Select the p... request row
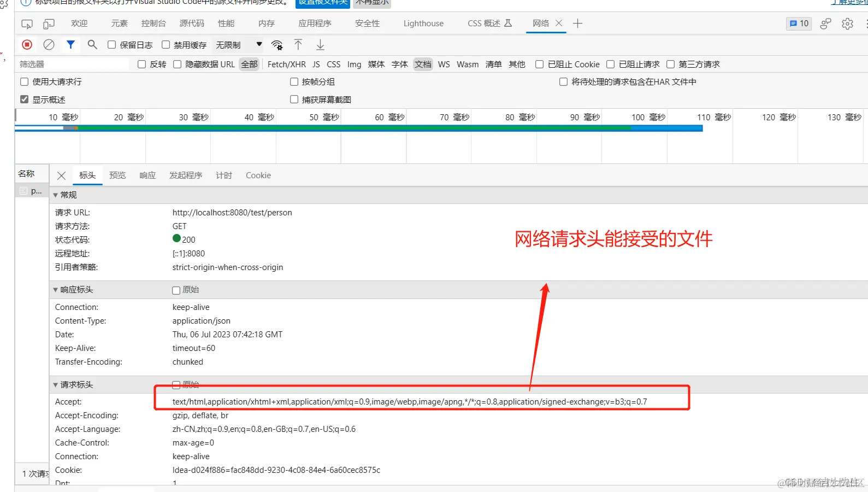 tap(32, 191)
